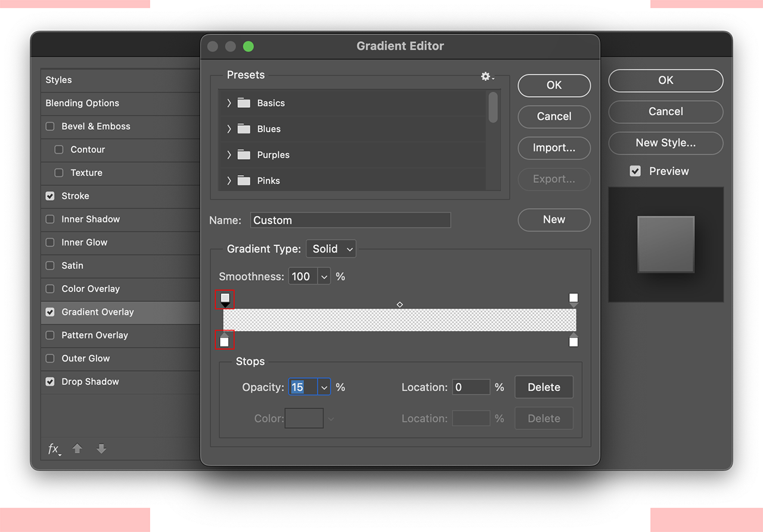Viewport: 763px width, 532px height.
Task: Open the Opacity percentage dropdown arrow
Action: click(x=324, y=387)
